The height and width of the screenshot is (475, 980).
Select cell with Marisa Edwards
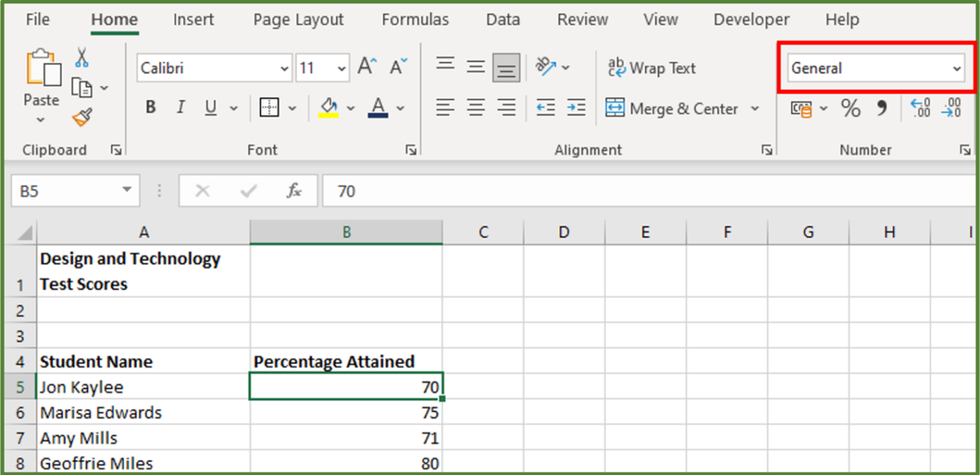[x=143, y=412]
